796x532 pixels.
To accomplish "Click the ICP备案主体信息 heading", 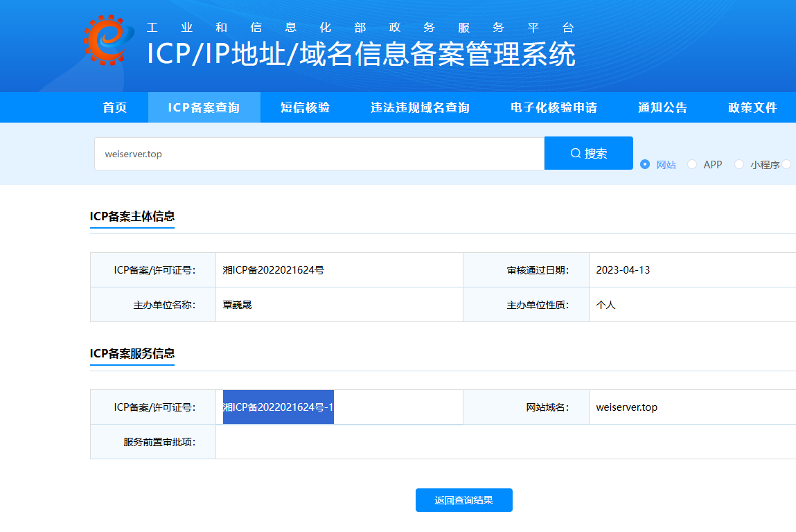I will click(x=132, y=218).
